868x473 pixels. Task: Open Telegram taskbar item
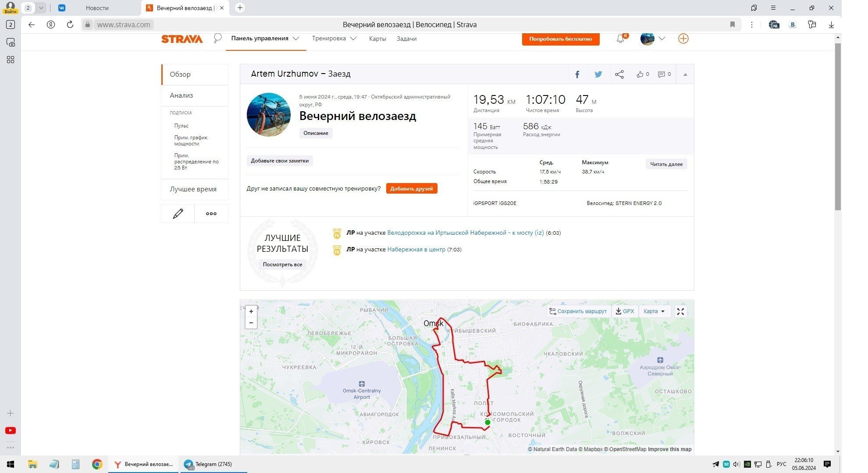point(213,464)
